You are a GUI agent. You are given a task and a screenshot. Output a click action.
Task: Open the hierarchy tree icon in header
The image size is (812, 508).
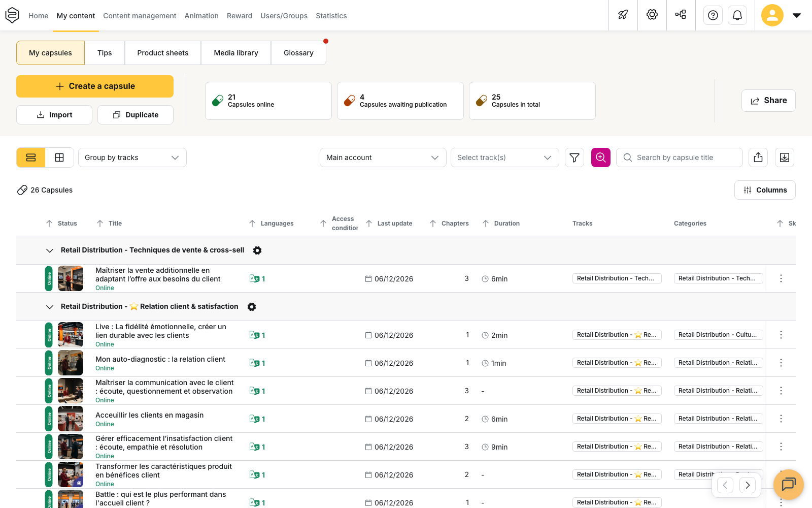pos(681,15)
